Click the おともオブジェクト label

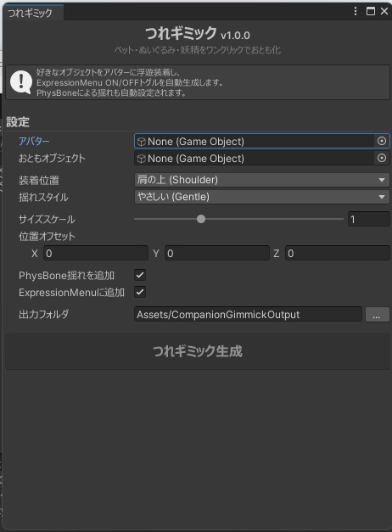(52, 158)
